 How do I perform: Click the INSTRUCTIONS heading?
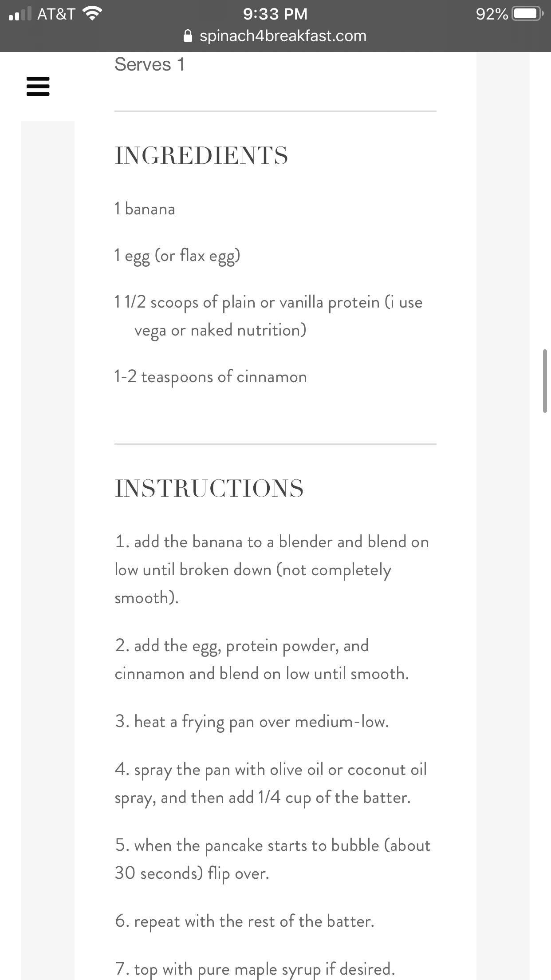coord(209,488)
